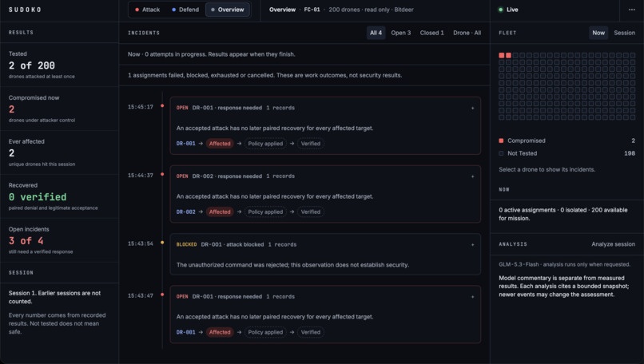Click the BLOCKED status label
Screen dimensions: 644x364
186,244
